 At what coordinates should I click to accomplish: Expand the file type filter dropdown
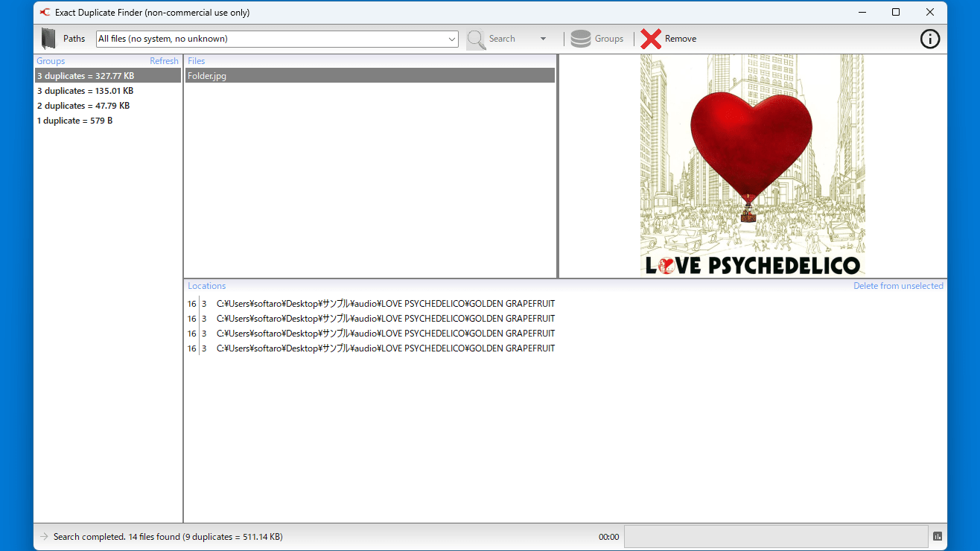[452, 39]
